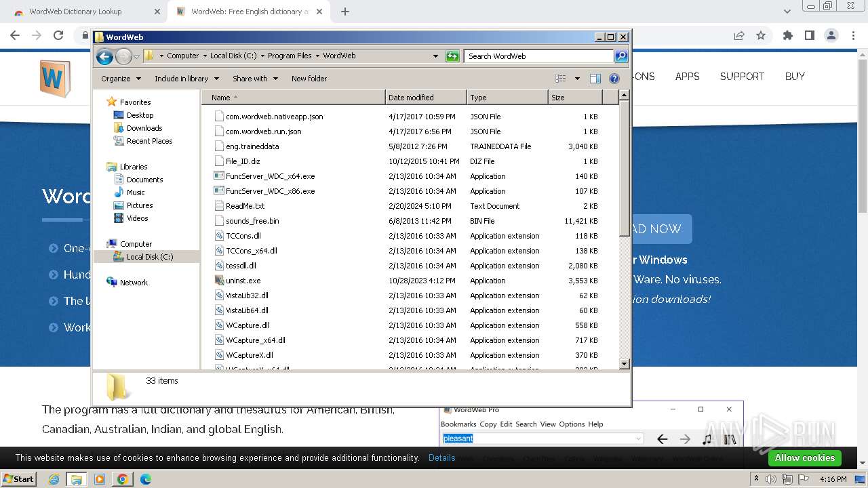868x488 pixels.
Task: Select the WCapture_x64.dll file
Action: pos(255,340)
